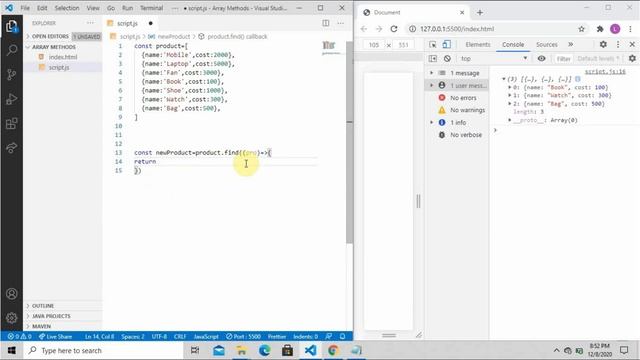The image size is (640, 360).
Task: Open the Terminal menu
Action: (151, 8)
